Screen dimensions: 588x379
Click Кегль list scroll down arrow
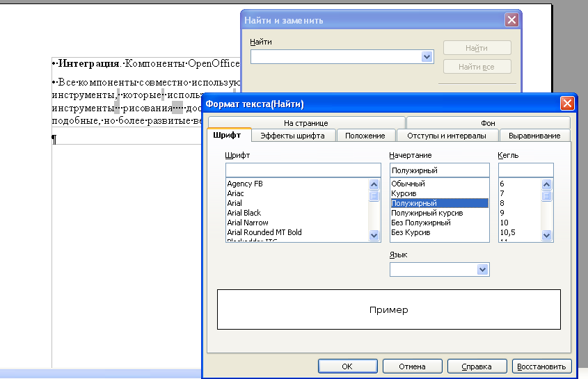point(546,236)
